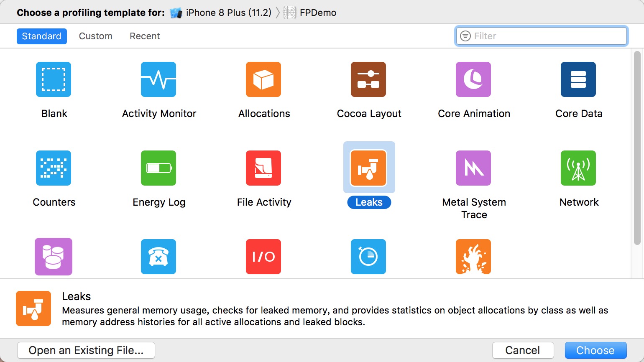Select the Core Animation template icon
Image resolution: width=644 pixels, height=362 pixels.
point(473,79)
